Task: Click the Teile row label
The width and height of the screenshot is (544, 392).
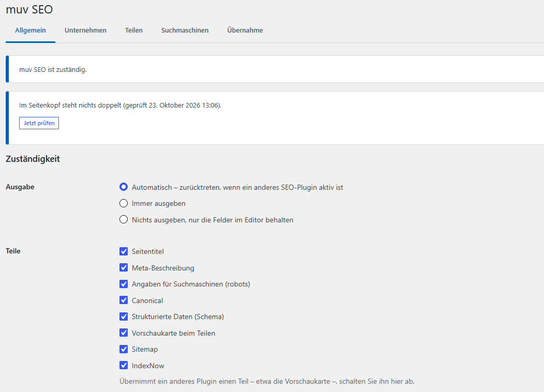Action: 13,251
